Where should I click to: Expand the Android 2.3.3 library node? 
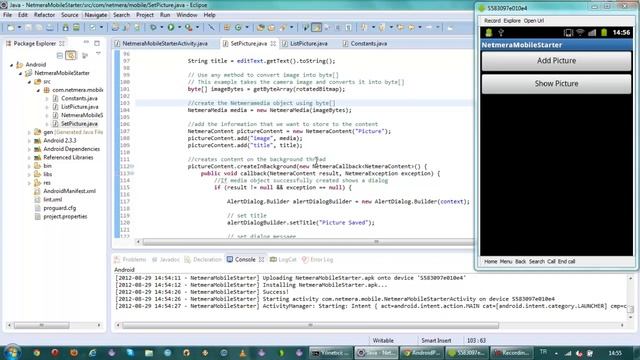point(29,141)
